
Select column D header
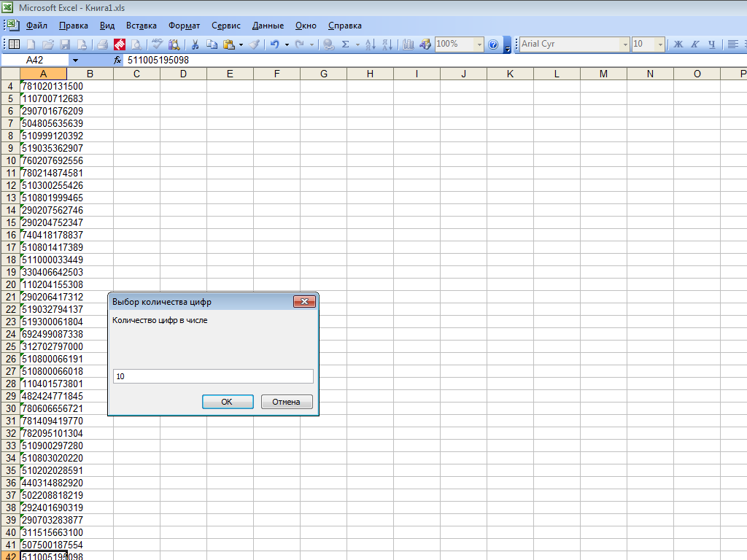point(183,74)
